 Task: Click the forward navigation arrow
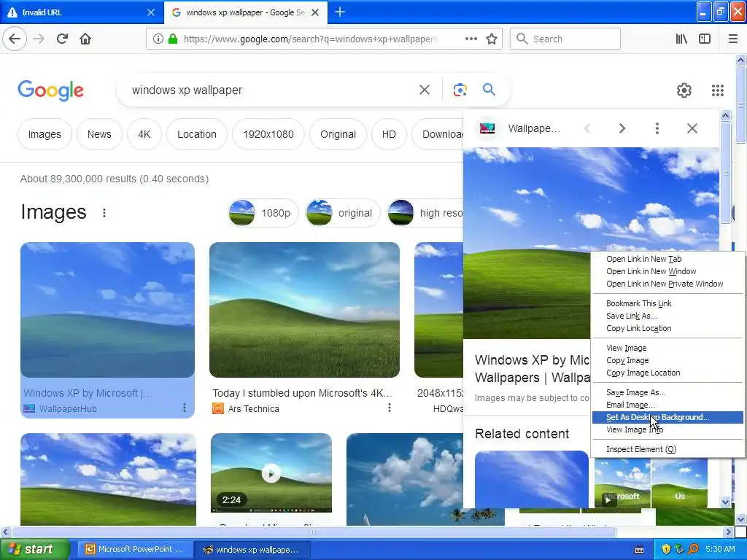pyautogui.click(x=39, y=39)
